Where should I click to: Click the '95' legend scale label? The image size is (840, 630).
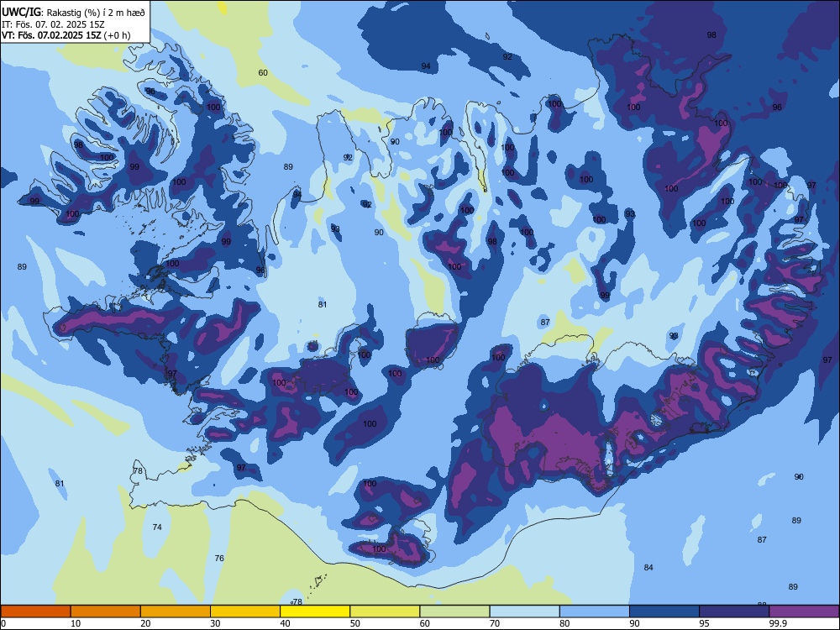pos(704,623)
